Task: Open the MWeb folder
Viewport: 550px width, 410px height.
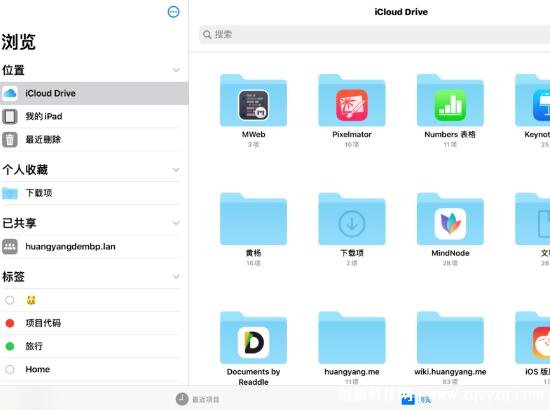Action: coord(253,100)
